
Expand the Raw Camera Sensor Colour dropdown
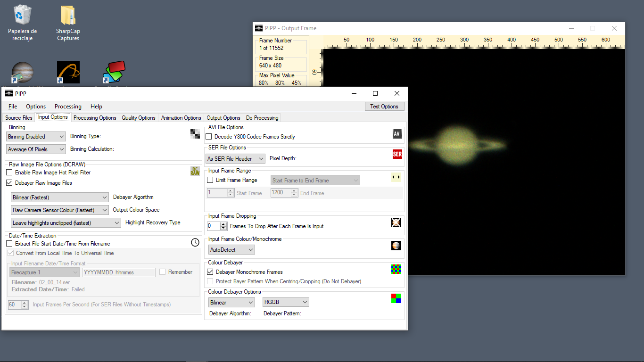[x=60, y=210]
